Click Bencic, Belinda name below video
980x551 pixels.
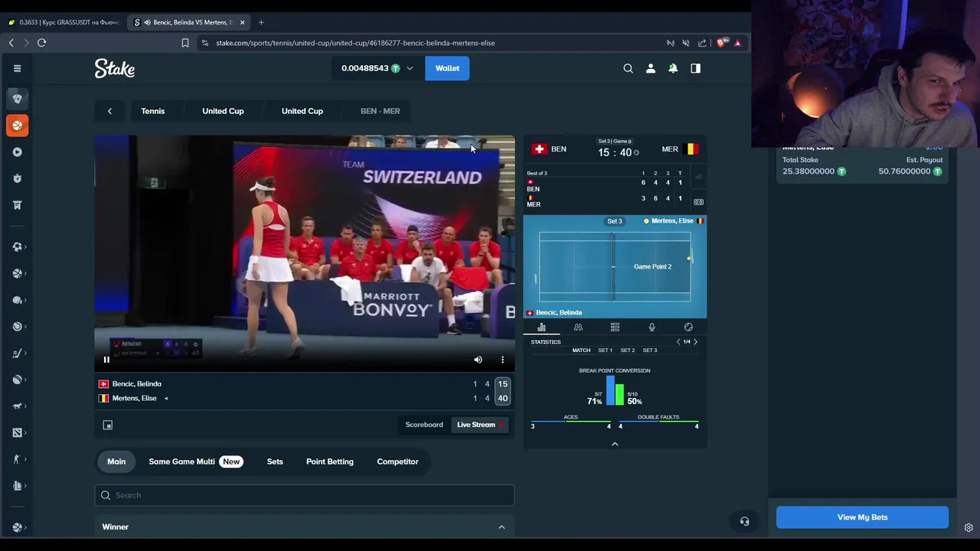tap(137, 384)
